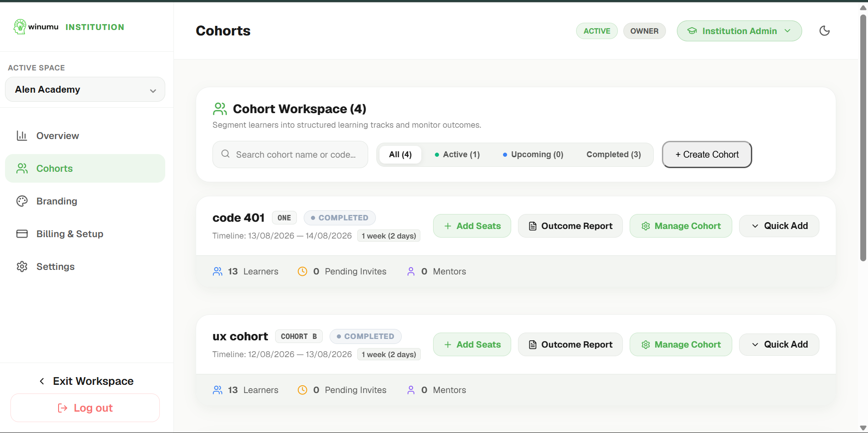Click the scrollbar down arrow
The height and width of the screenshot is (433, 868).
(863, 428)
